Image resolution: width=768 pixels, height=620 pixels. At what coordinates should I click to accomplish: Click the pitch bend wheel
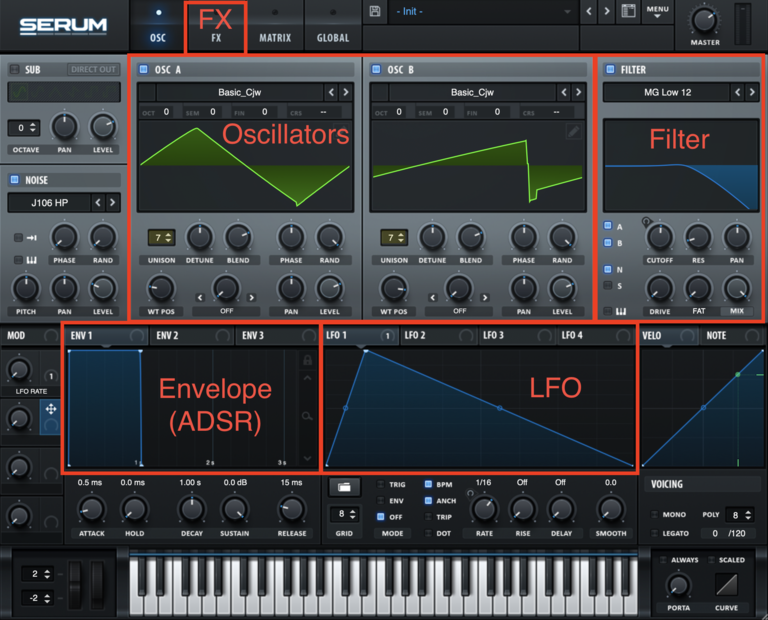[x=75, y=585]
